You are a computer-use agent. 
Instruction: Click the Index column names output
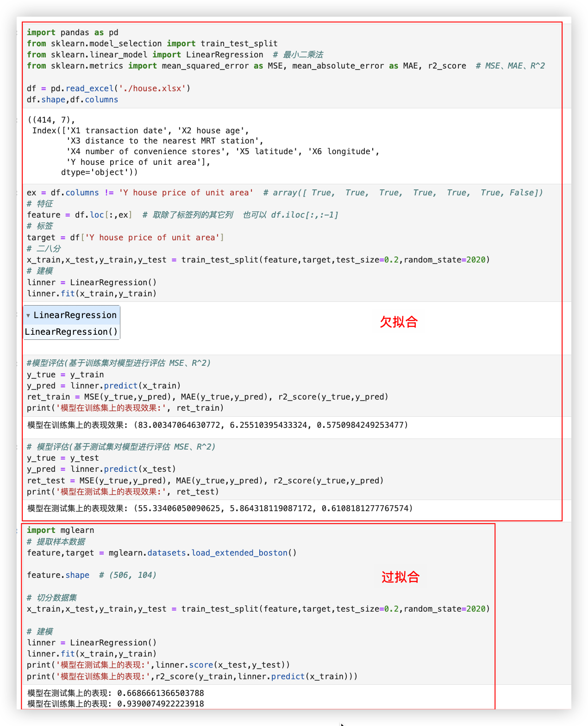(x=204, y=146)
